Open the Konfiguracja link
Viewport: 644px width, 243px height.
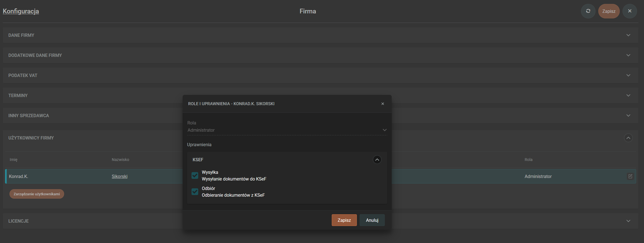coord(21,11)
